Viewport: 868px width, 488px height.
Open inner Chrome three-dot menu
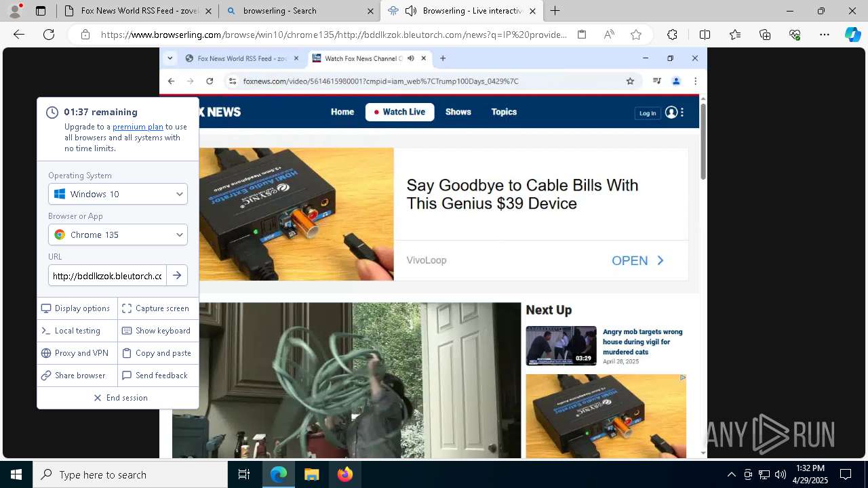[x=695, y=81]
